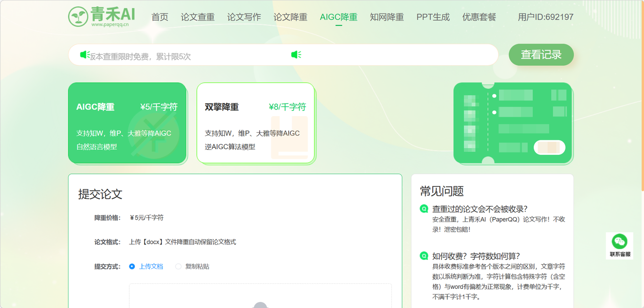Click the scrolling notice bar text
This screenshot has height=308, width=644.
coord(140,57)
